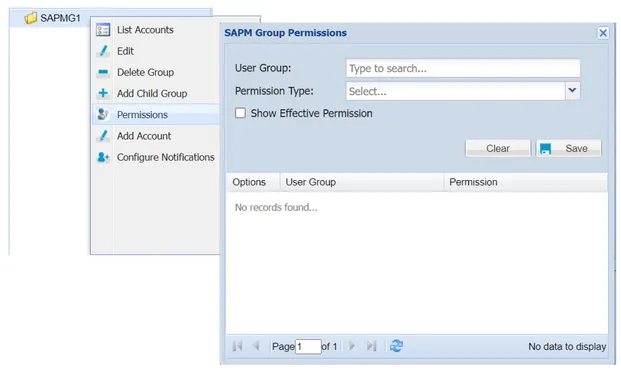Screen dimensions: 621x373
Task: Go to first page arrow
Action: [238, 346]
